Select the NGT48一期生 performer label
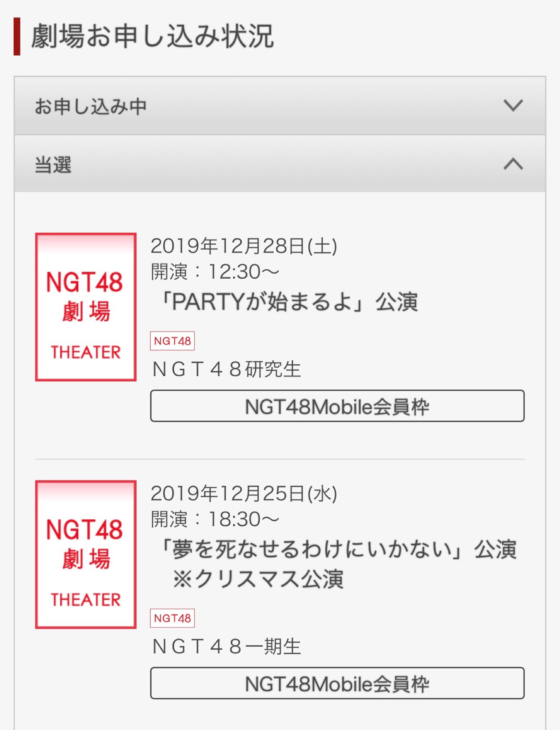 227,646
